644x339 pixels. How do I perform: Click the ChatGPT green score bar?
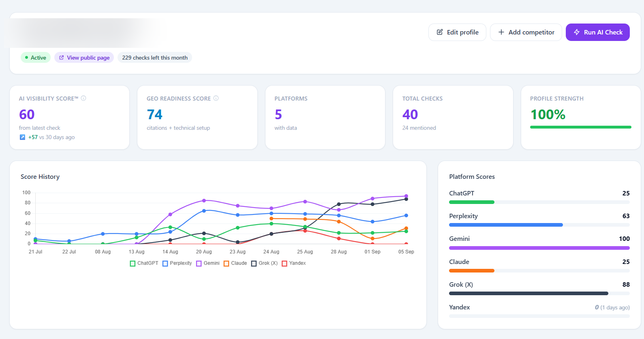point(472,202)
